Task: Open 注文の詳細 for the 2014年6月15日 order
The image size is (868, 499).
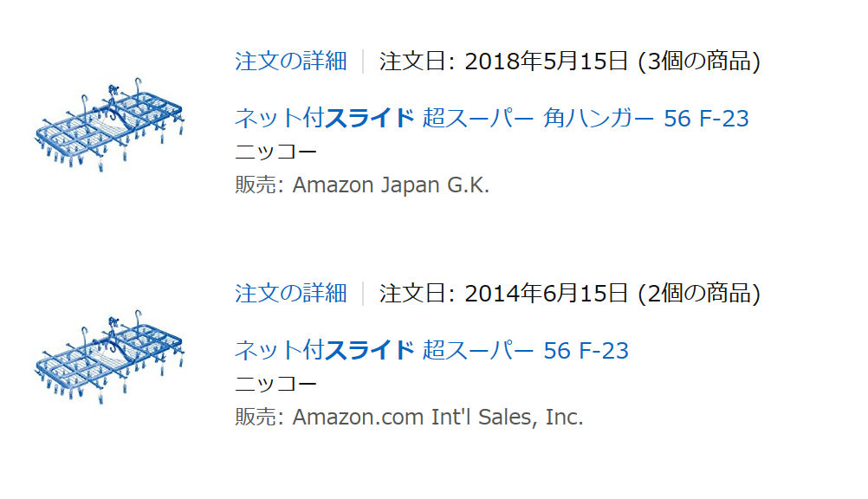Action: tap(291, 293)
